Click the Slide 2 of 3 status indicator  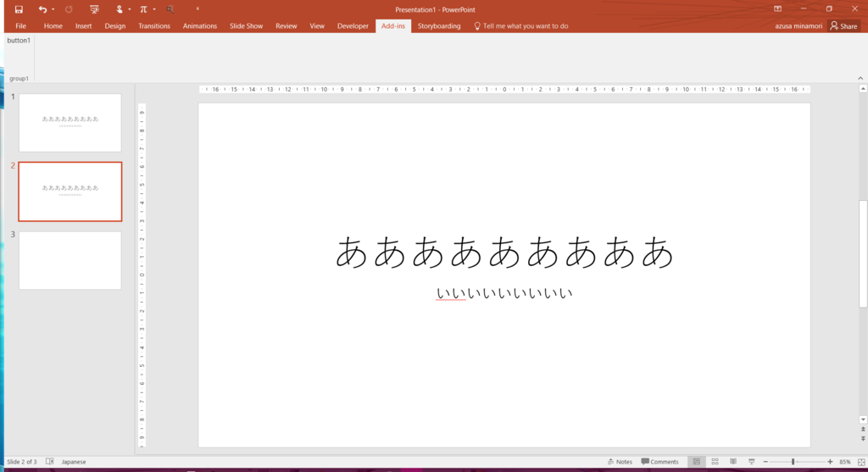[22, 462]
